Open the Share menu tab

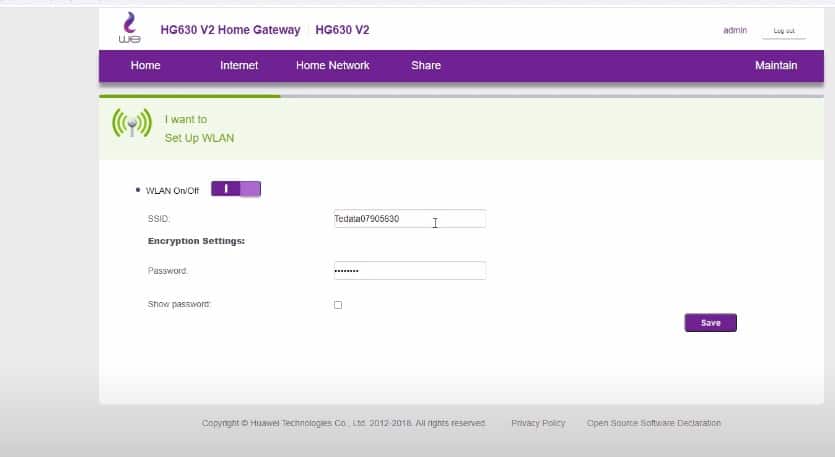click(x=425, y=65)
